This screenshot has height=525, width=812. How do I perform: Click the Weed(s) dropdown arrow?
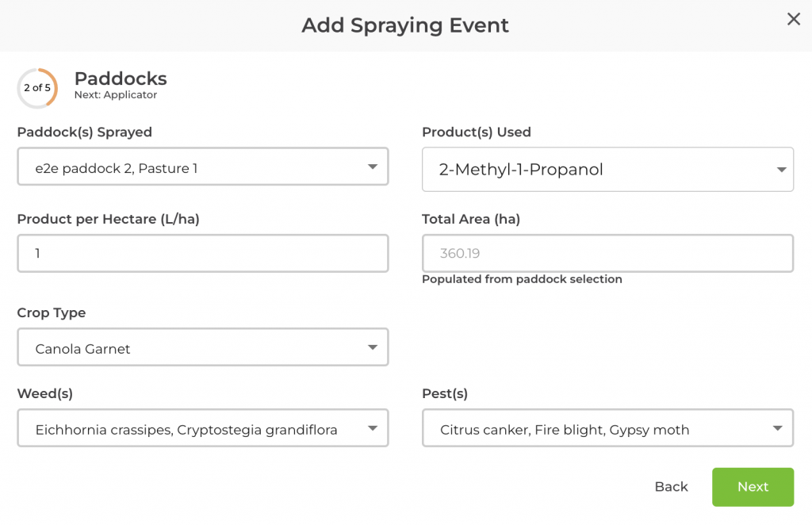click(373, 429)
